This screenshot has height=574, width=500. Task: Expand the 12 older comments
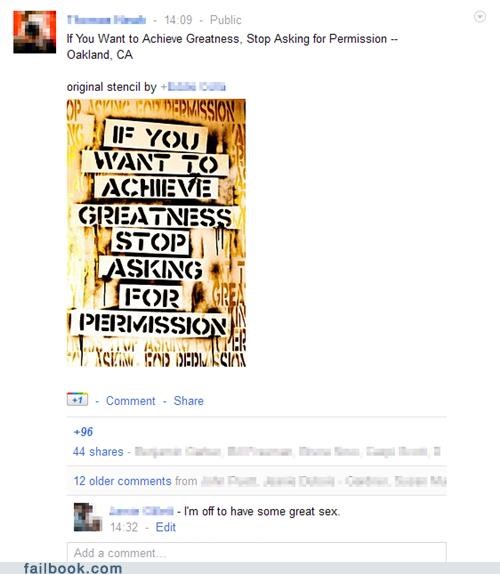tap(122, 481)
